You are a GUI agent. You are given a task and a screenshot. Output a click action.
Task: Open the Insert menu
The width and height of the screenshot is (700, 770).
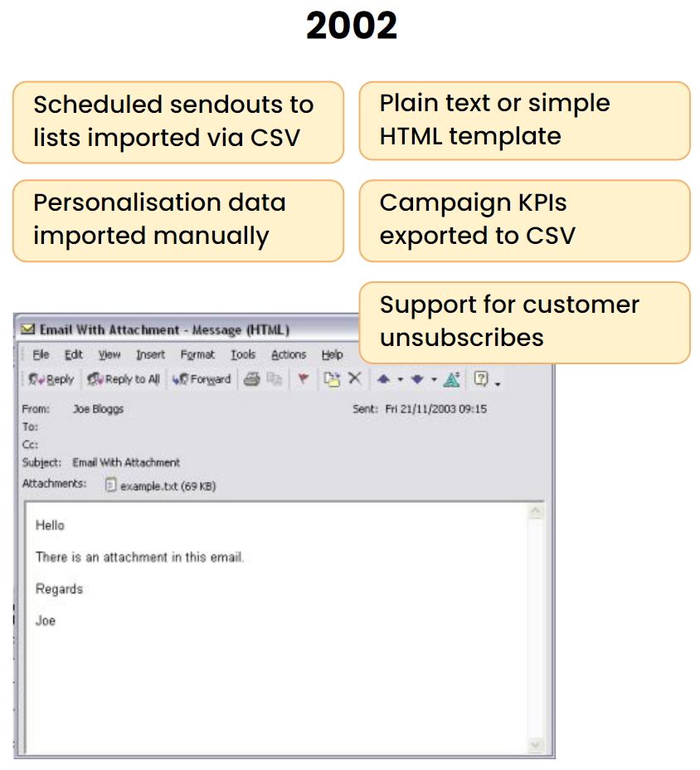click(150, 354)
